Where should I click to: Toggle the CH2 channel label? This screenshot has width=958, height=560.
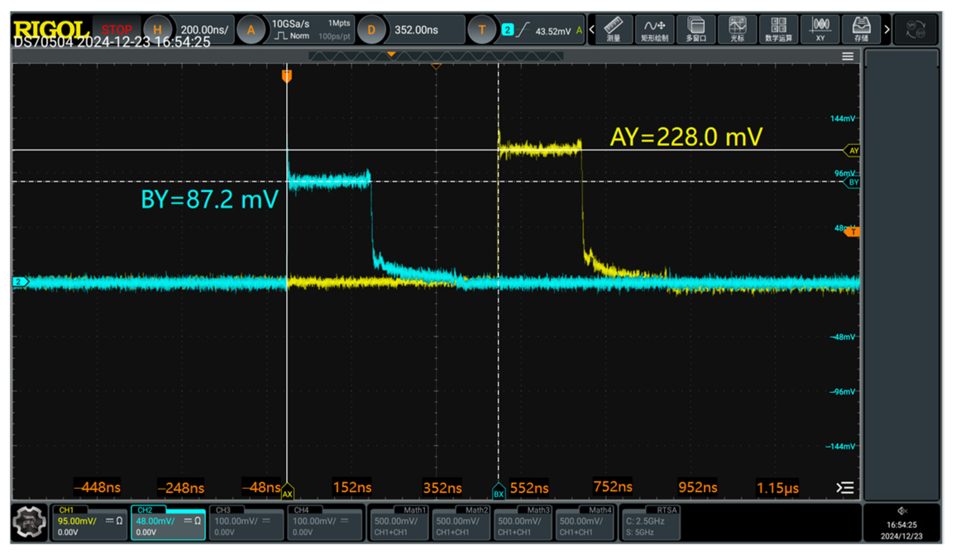coord(145,510)
